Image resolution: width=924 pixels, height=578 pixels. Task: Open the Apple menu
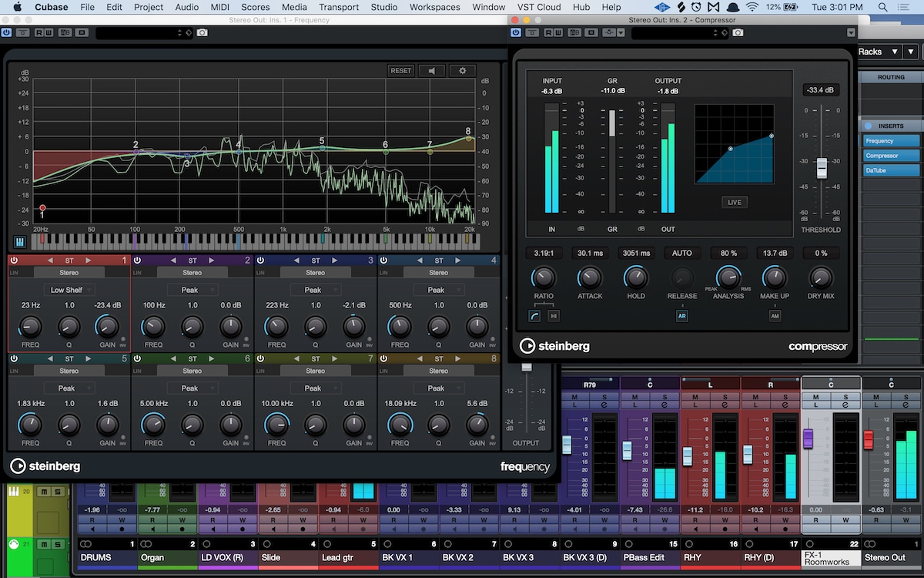click(16, 7)
